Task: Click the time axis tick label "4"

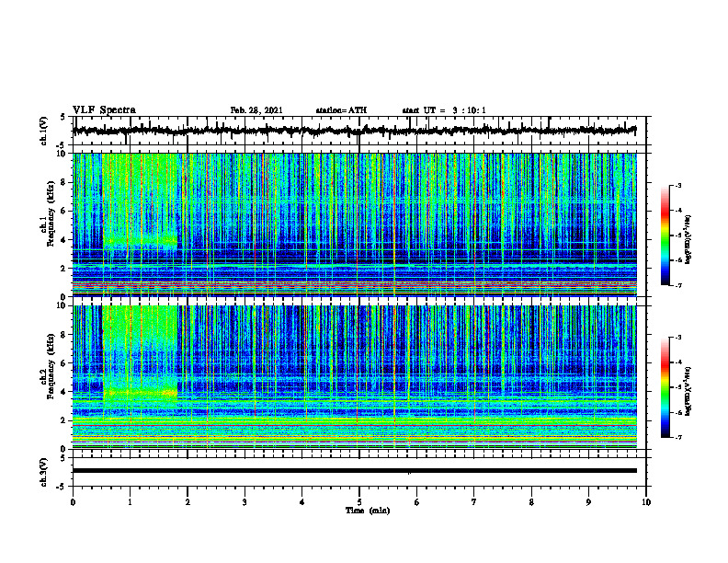Action: click(302, 502)
